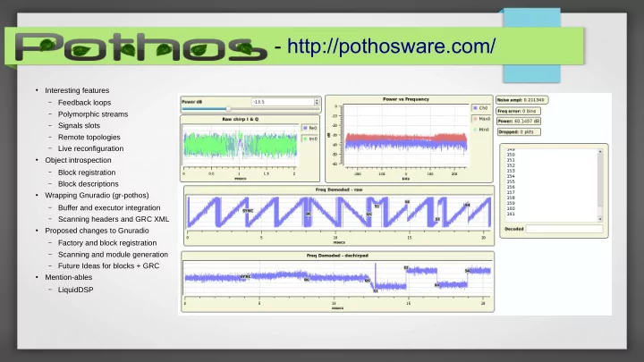Viewport: 644px width, 362px height.
Task: Click 'Mention-ables' bullet text
Action: (x=69, y=277)
